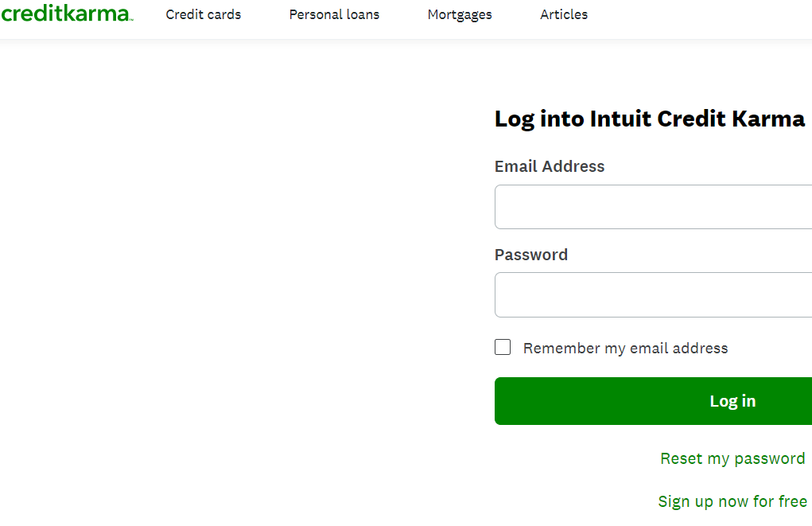Follow the Reset my password link
Image resolution: width=812 pixels, height=526 pixels.
coord(732,458)
